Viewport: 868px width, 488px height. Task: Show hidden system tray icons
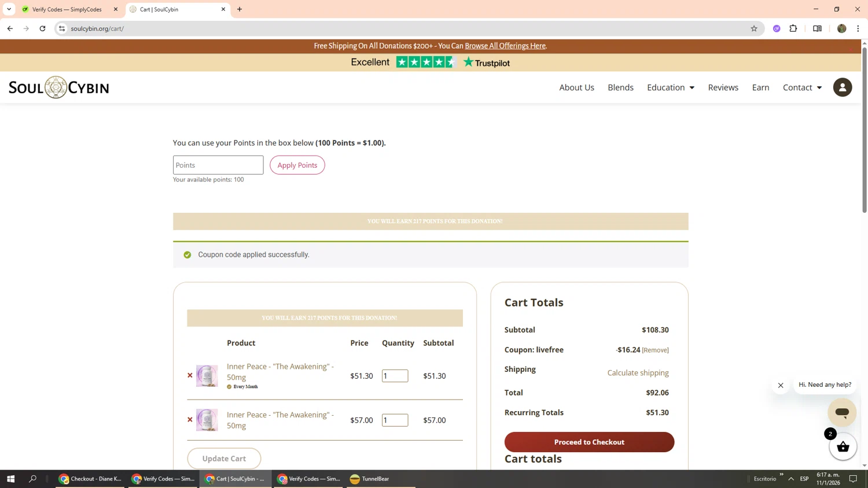point(790,479)
